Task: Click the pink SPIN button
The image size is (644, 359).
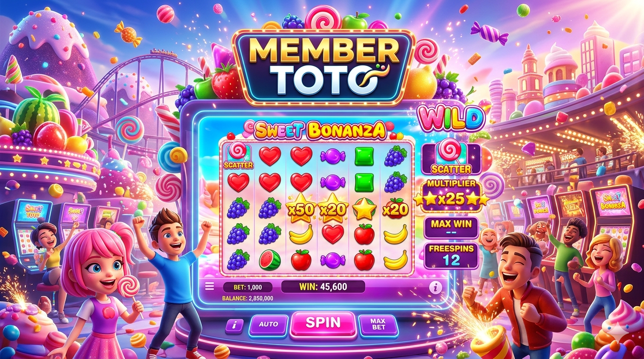Action: (x=323, y=323)
